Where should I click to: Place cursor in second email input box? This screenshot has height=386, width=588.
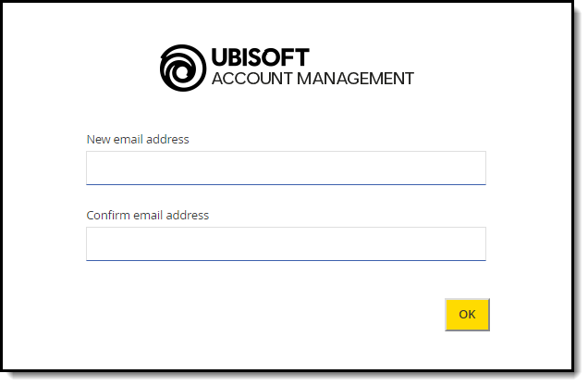click(x=286, y=243)
